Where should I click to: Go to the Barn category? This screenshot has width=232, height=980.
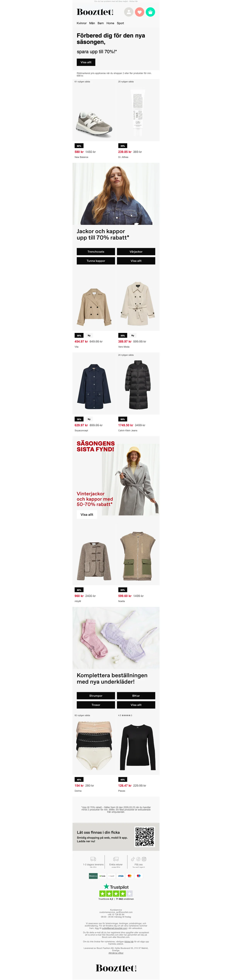100,23
